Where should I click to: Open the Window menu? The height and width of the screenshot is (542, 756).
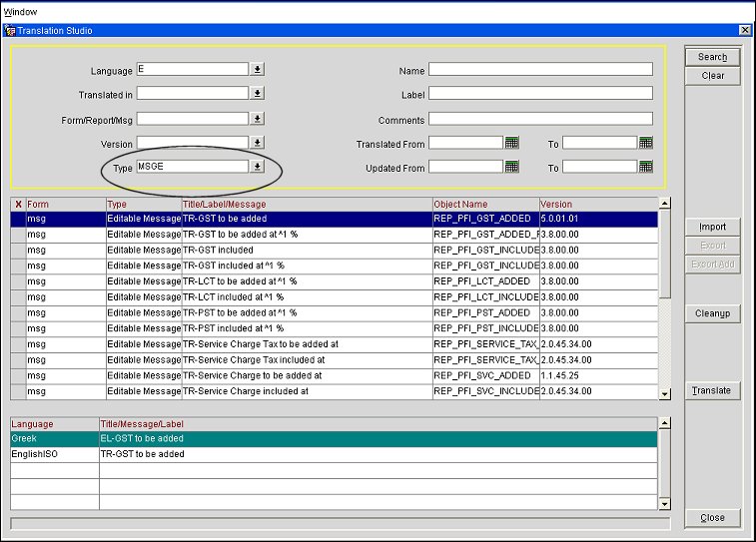20,10
